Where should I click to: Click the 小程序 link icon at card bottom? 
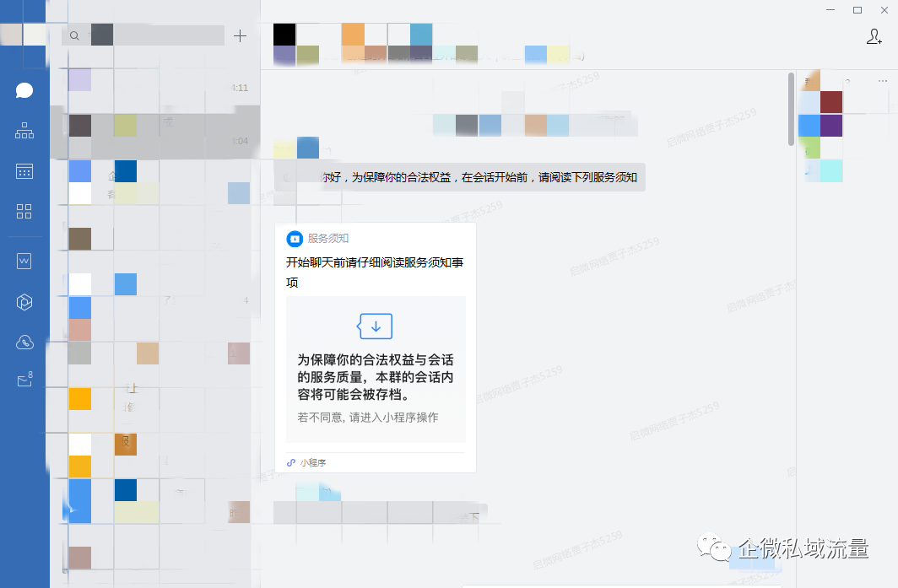(x=291, y=462)
